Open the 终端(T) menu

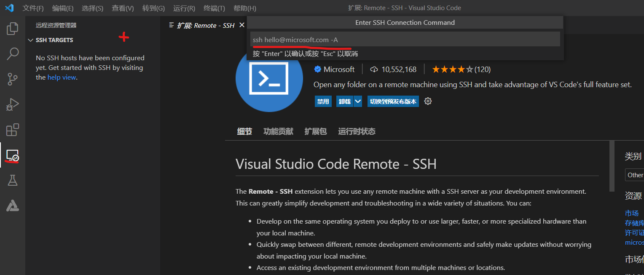(x=214, y=8)
